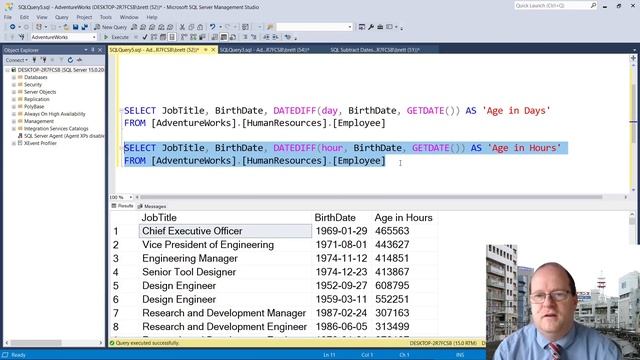
Task: Click the Execute button
Action: pyautogui.click(x=116, y=37)
